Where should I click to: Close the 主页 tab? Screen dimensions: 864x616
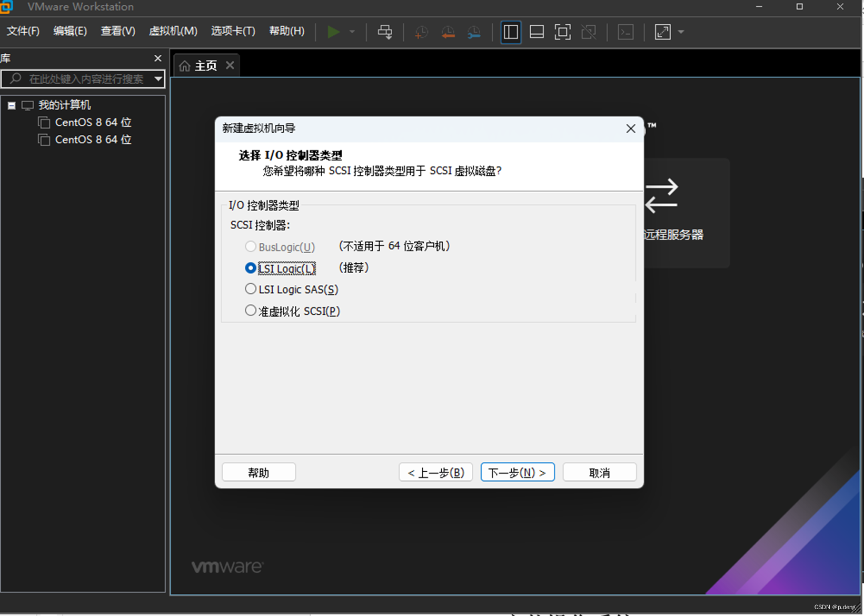(230, 65)
